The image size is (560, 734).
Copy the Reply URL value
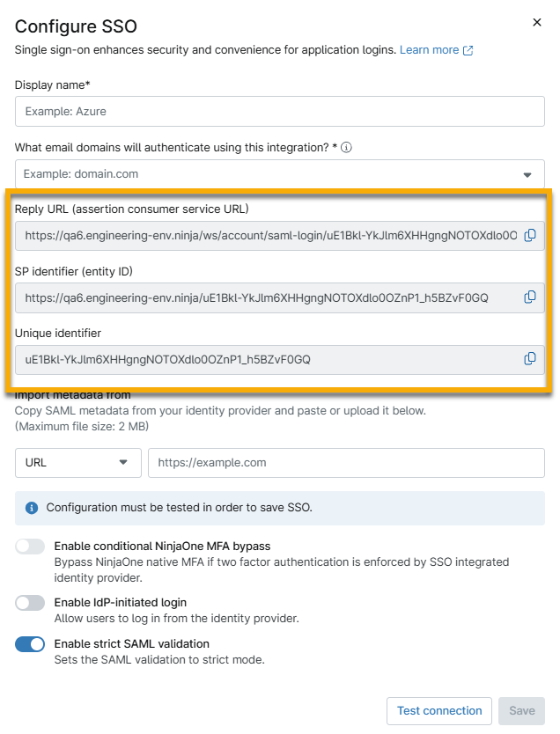pos(529,236)
